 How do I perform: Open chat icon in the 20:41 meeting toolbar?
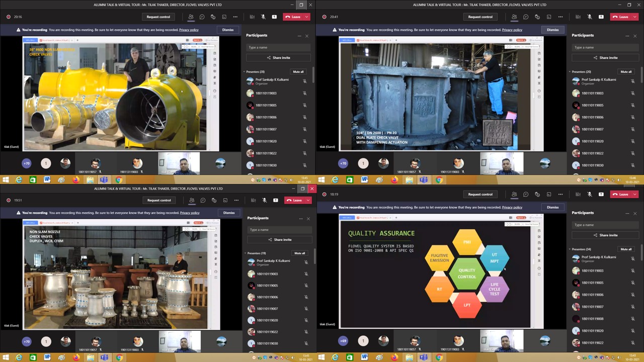[x=526, y=17]
